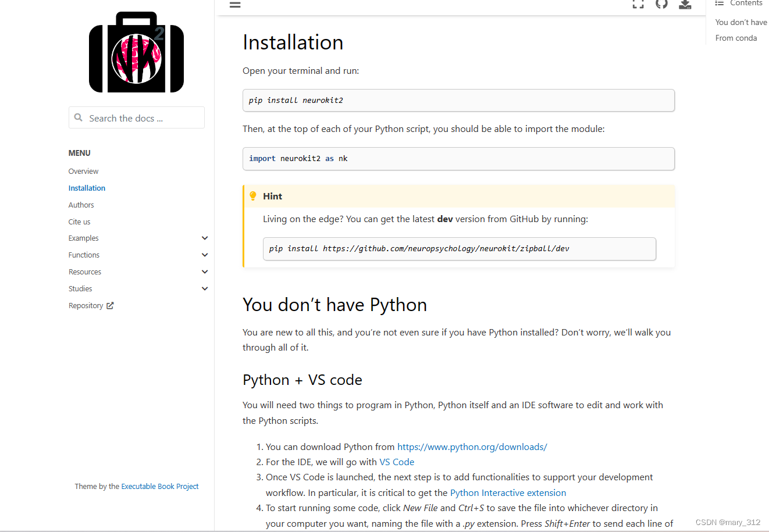Expand the Studies section
This screenshot has width=769, height=532.
tap(204, 288)
